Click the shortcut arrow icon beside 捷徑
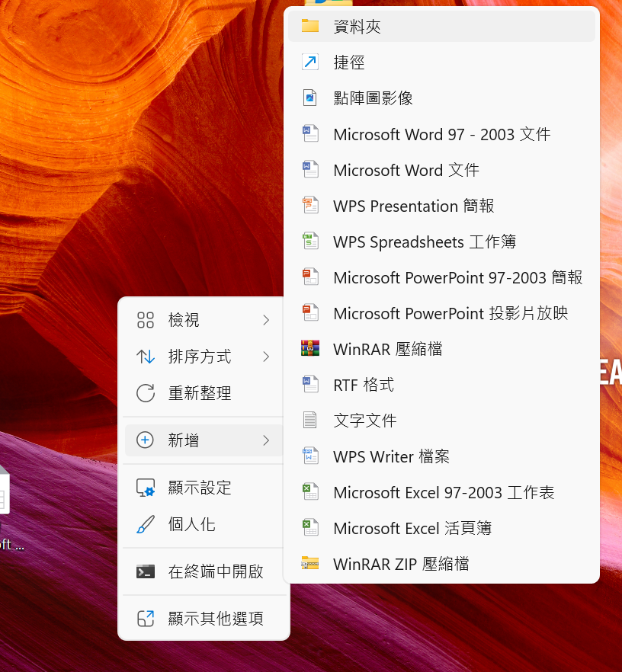This screenshot has height=672, width=622. (x=310, y=62)
